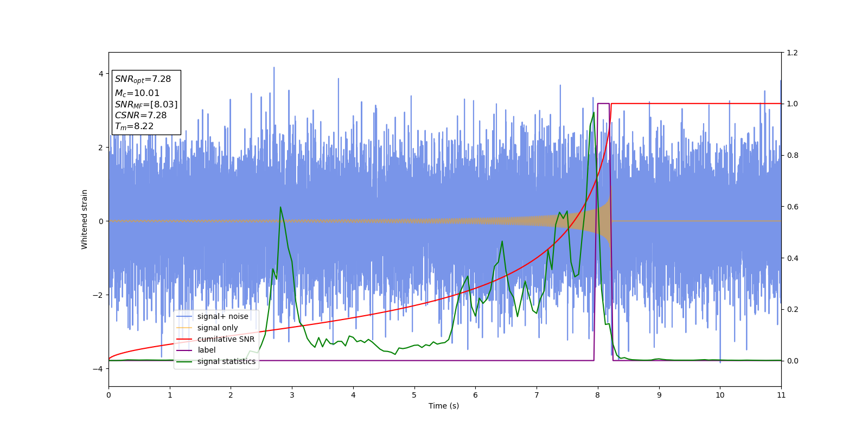Click the blue line swatch beside 'signal+ noise'
Image resolution: width=868 pixels, height=434 pixels.
184,317
